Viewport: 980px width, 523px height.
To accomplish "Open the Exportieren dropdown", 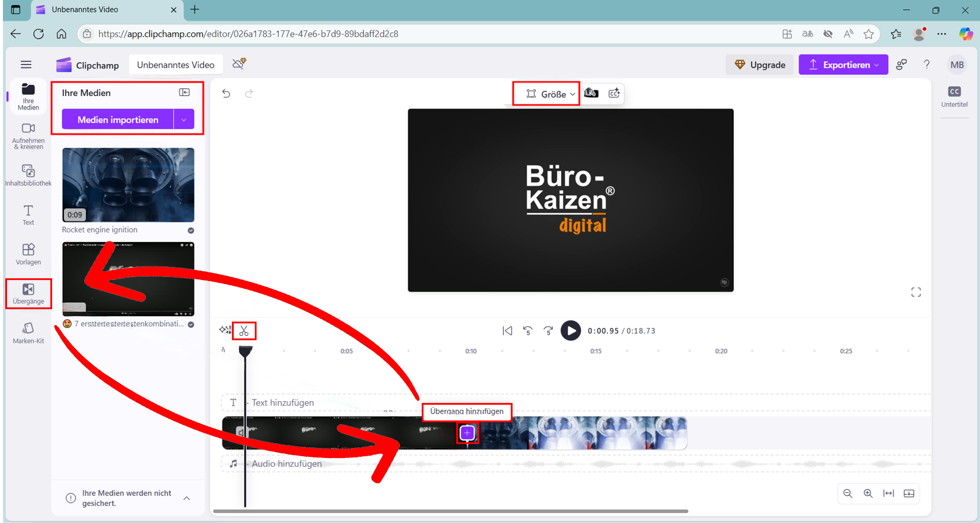I will click(844, 64).
